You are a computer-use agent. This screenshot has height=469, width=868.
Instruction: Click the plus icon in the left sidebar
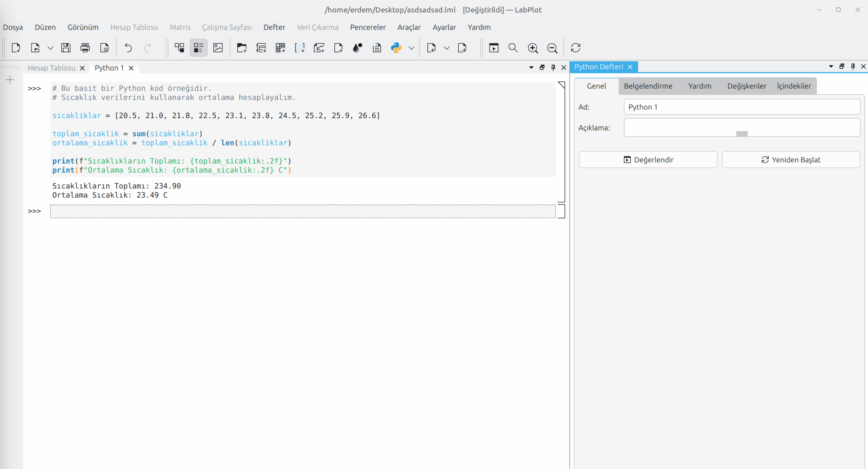[x=10, y=80]
